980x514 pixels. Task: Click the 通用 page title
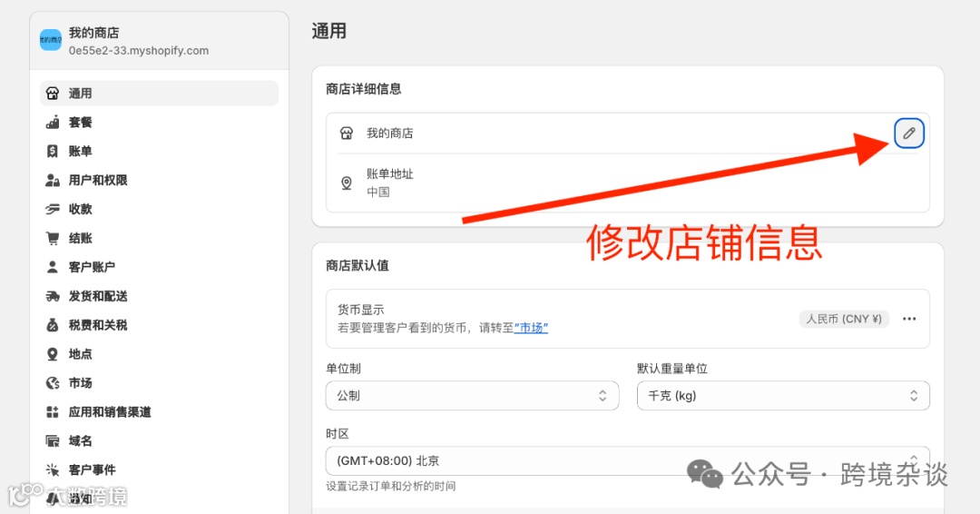(x=328, y=31)
